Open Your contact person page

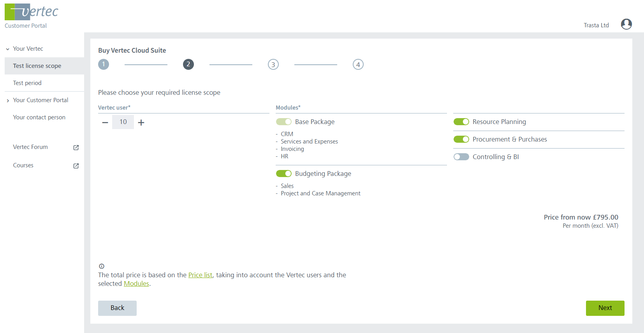tap(39, 117)
